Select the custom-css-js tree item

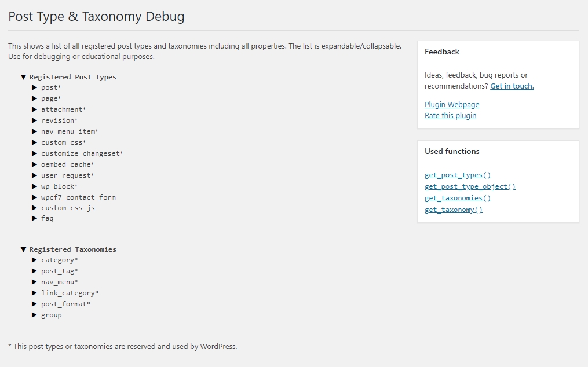68,208
